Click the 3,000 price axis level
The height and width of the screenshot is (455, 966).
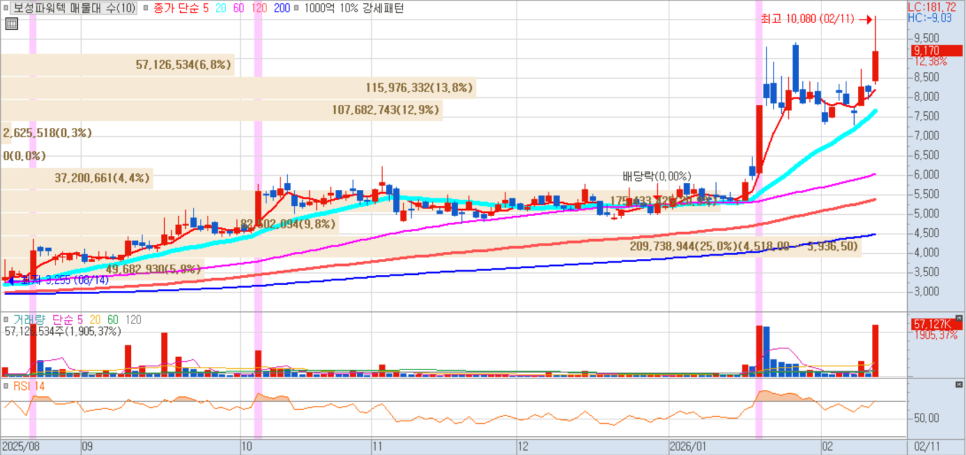[925, 291]
